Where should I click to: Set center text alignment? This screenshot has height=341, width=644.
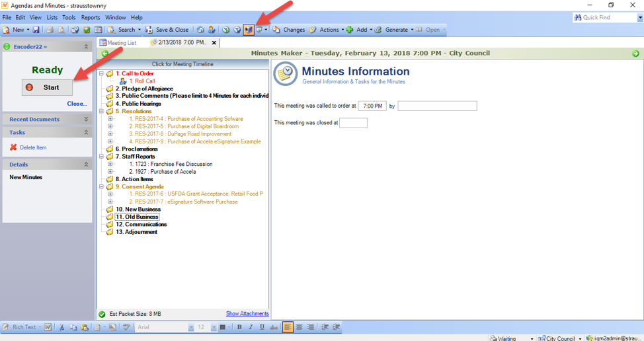point(300,327)
